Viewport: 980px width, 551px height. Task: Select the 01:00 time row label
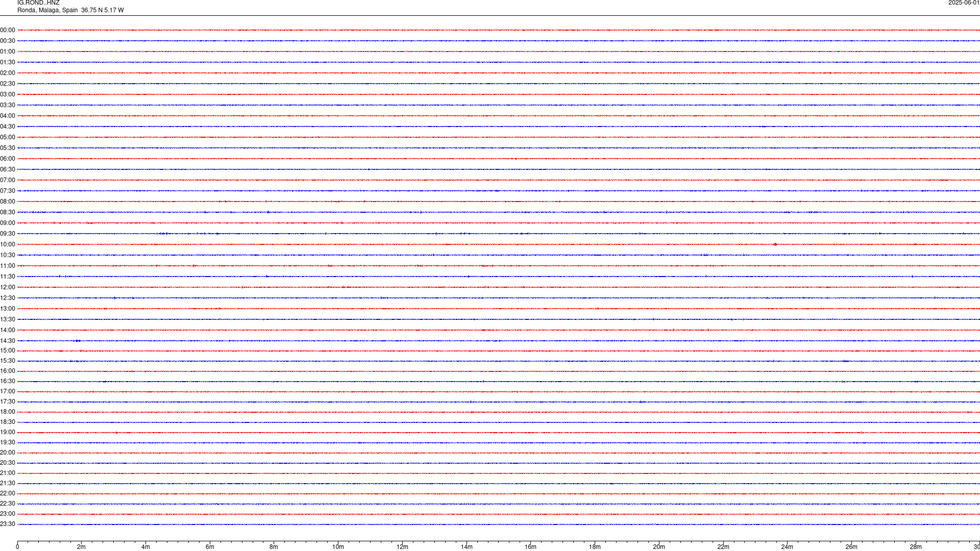coord(8,52)
